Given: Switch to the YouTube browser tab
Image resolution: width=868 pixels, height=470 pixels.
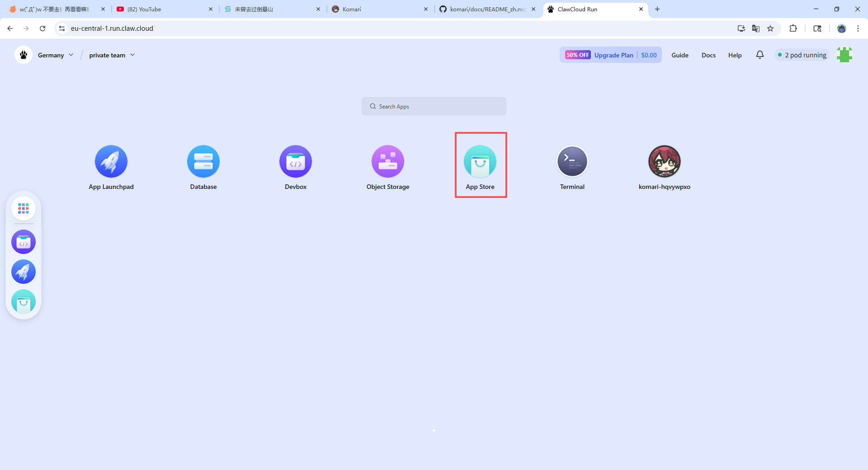Looking at the screenshot, I should [x=164, y=9].
